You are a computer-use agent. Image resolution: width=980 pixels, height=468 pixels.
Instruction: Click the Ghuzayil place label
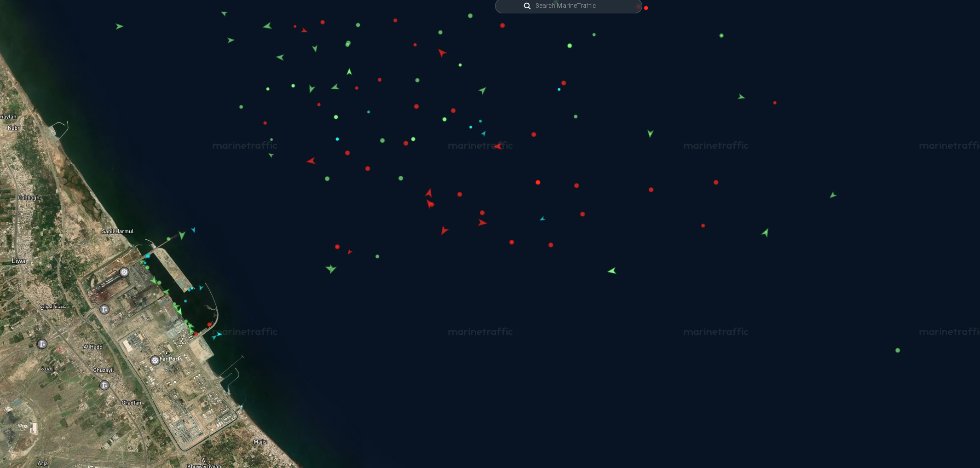click(x=104, y=370)
